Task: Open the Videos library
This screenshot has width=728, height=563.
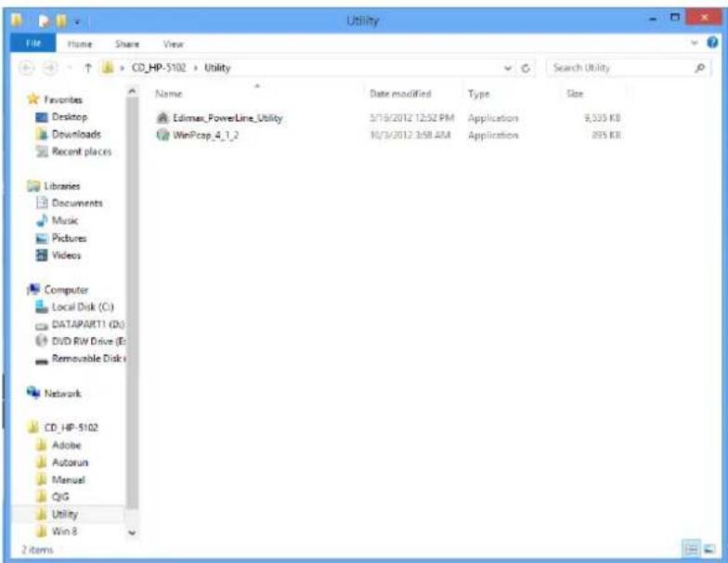Action: [x=67, y=255]
